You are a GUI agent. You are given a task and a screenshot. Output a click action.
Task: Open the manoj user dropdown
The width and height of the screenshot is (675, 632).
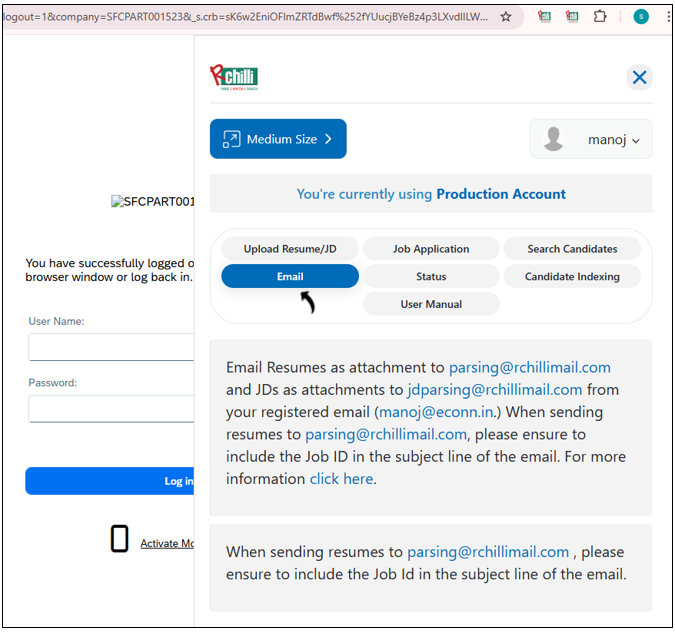click(592, 139)
